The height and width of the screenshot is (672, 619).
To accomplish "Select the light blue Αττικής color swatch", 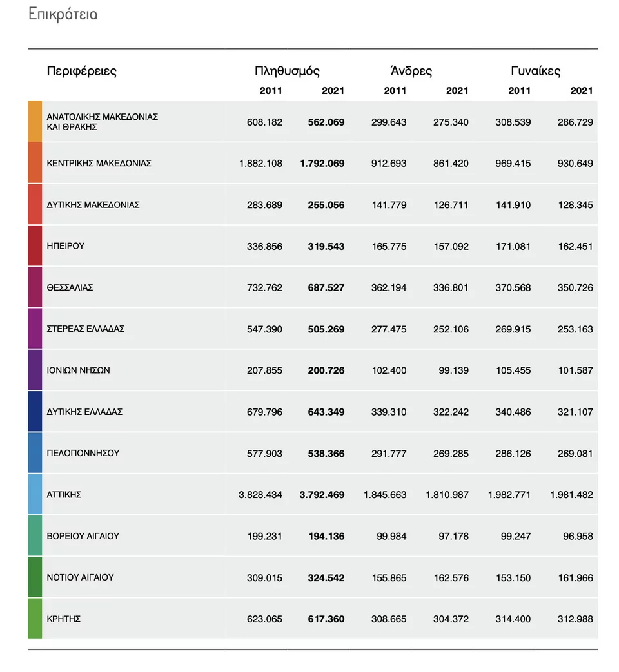I will click(35, 494).
